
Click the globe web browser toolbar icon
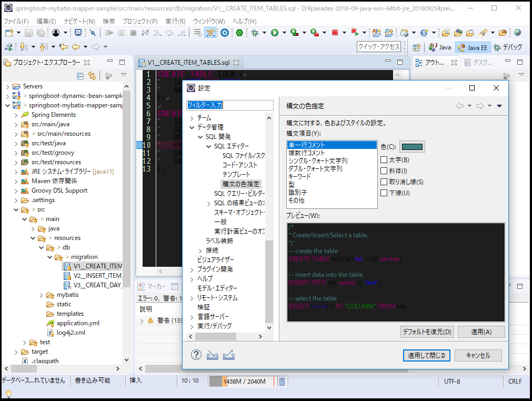517,33
